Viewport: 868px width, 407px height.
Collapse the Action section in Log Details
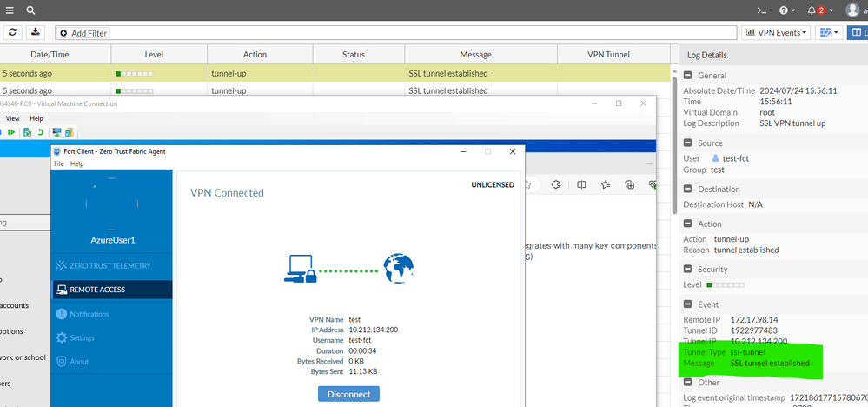(x=687, y=224)
